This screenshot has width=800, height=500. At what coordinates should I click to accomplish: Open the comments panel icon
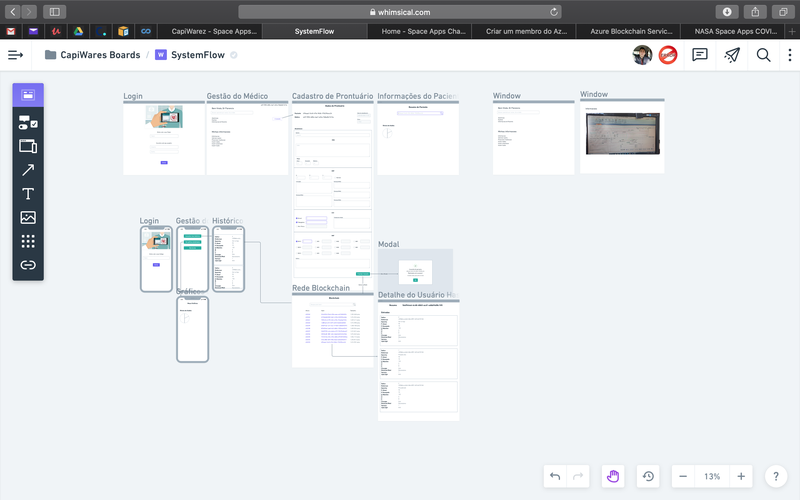(x=700, y=55)
